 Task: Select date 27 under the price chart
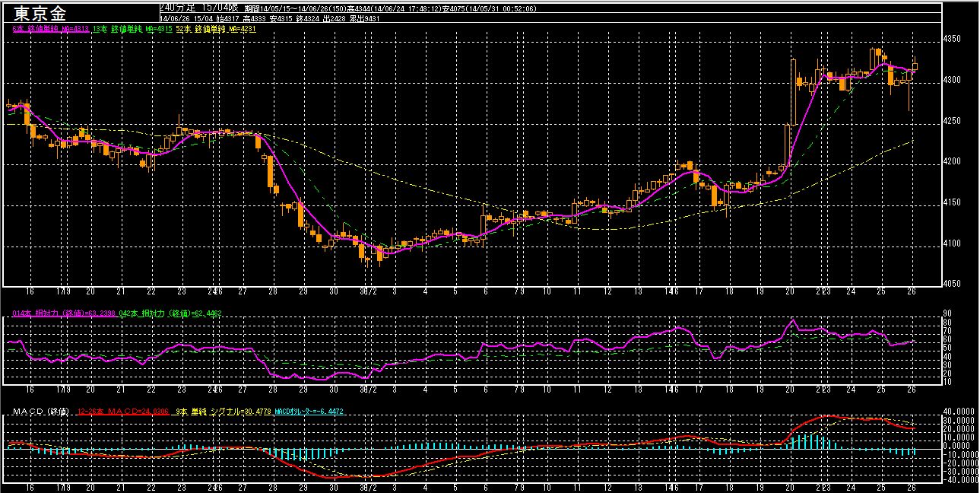click(243, 292)
